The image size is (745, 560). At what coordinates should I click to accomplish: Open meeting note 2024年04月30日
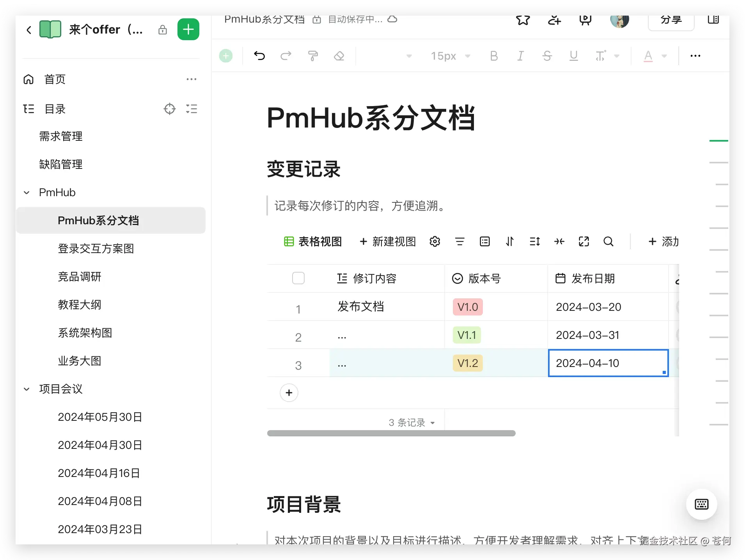pos(100,445)
